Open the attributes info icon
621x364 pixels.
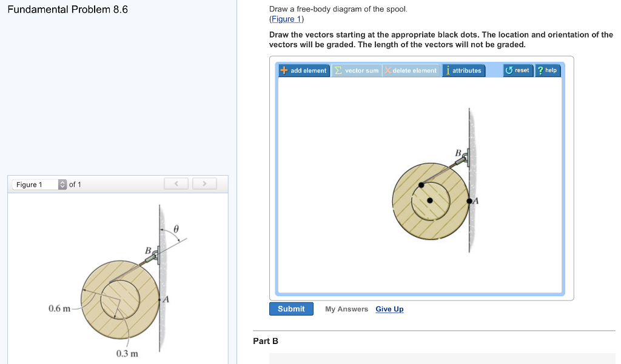click(448, 70)
